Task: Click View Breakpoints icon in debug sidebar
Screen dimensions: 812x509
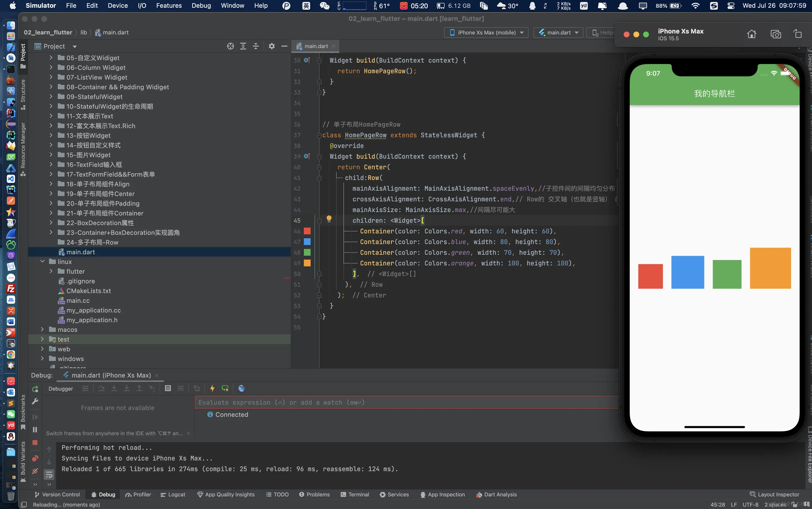Action: (35, 459)
